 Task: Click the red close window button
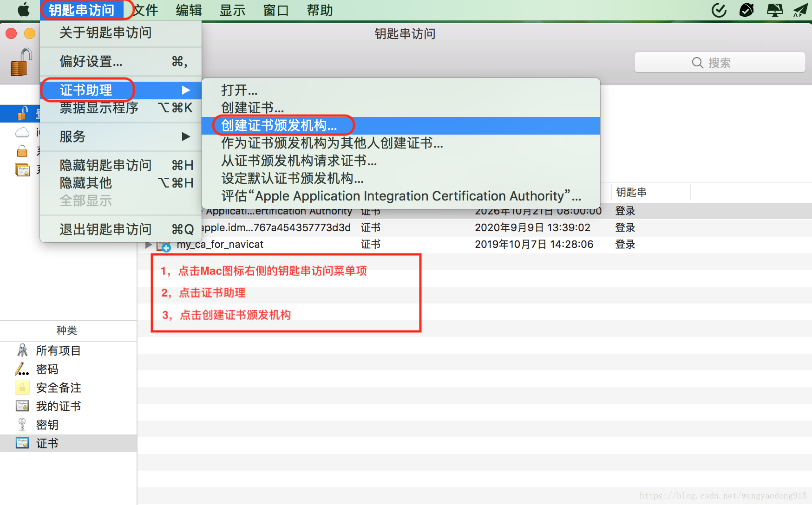(11, 33)
